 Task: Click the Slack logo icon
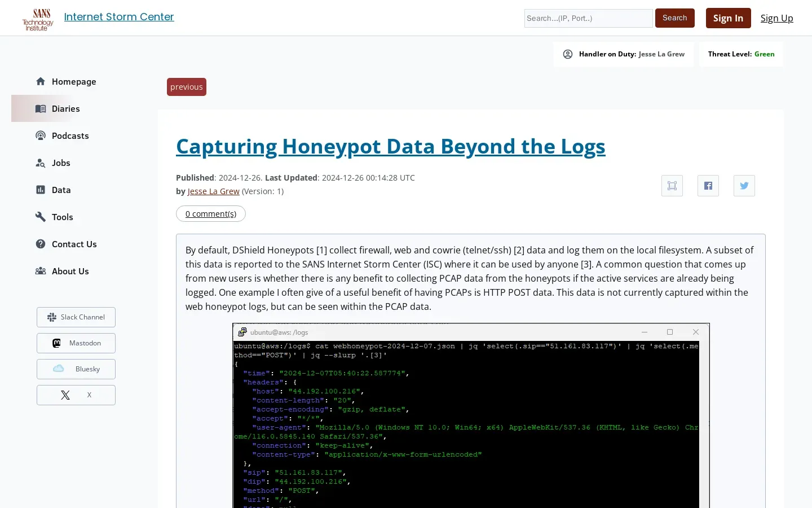[x=52, y=317]
